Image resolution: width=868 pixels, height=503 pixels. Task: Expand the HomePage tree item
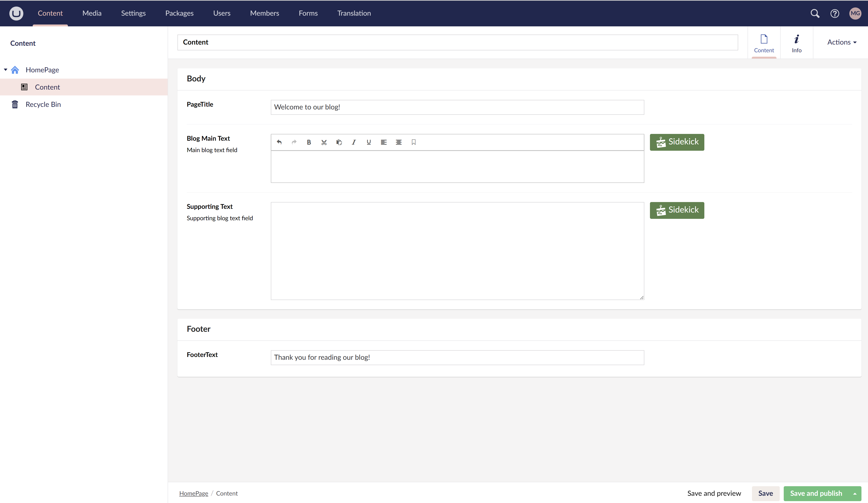tap(5, 70)
